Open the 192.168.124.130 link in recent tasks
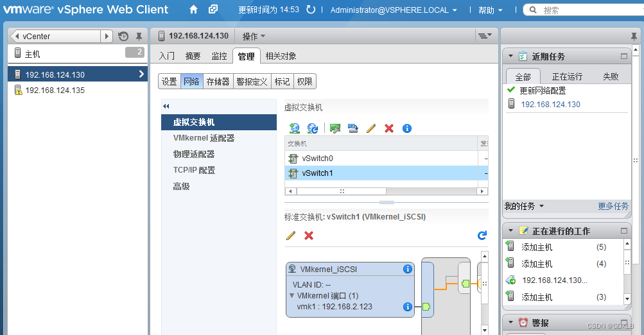The height and width of the screenshot is (335, 644). click(550, 104)
